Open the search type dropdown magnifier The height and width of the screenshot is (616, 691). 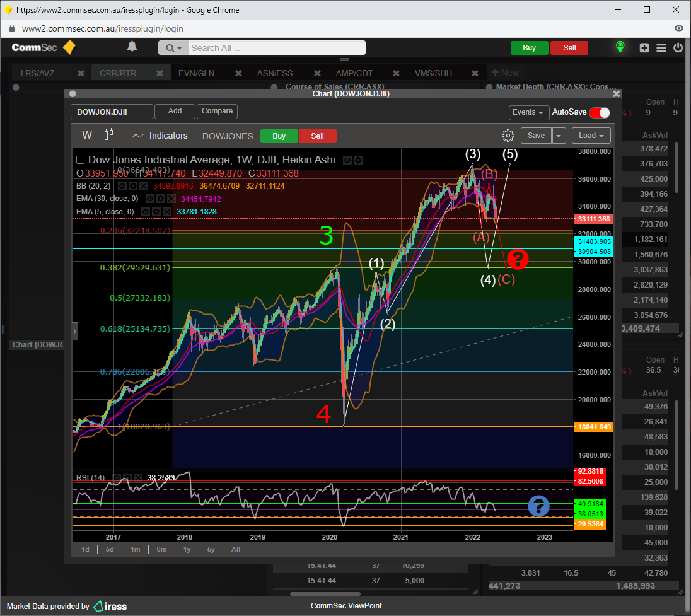[173, 48]
